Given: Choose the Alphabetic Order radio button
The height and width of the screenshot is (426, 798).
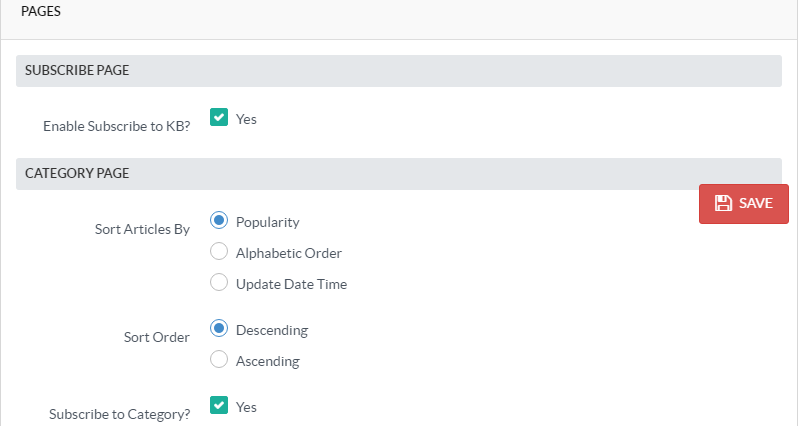Looking at the screenshot, I should 219,252.
